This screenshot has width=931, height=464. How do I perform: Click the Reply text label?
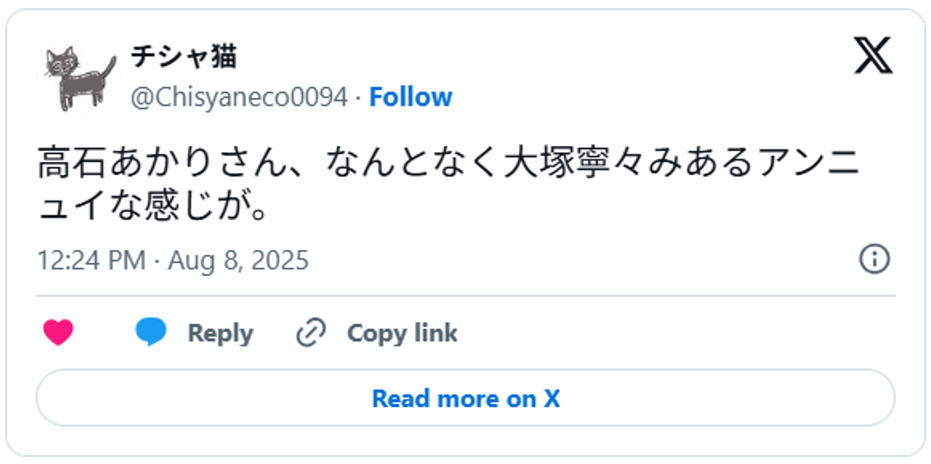pos(220,333)
